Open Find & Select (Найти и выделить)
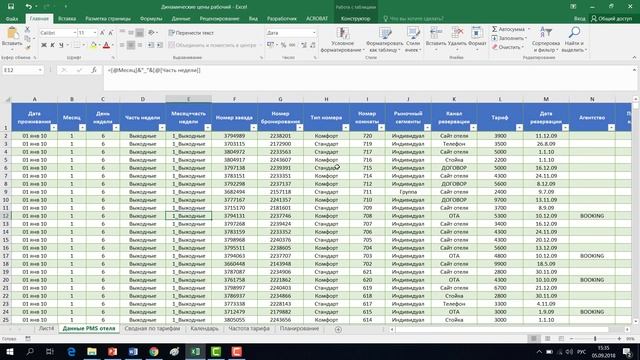This screenshot has width=640, height=360. click(574, 40)
